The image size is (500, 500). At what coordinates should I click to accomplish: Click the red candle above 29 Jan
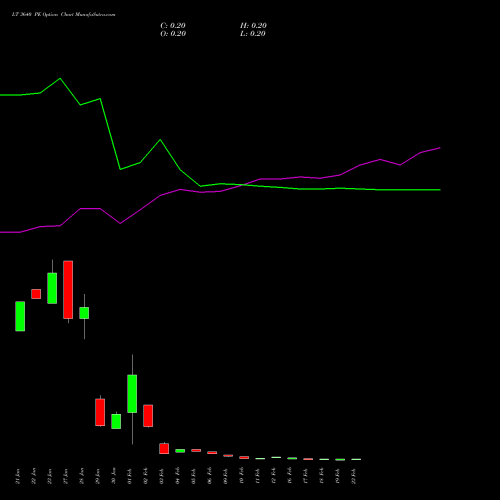click(100, 412)
